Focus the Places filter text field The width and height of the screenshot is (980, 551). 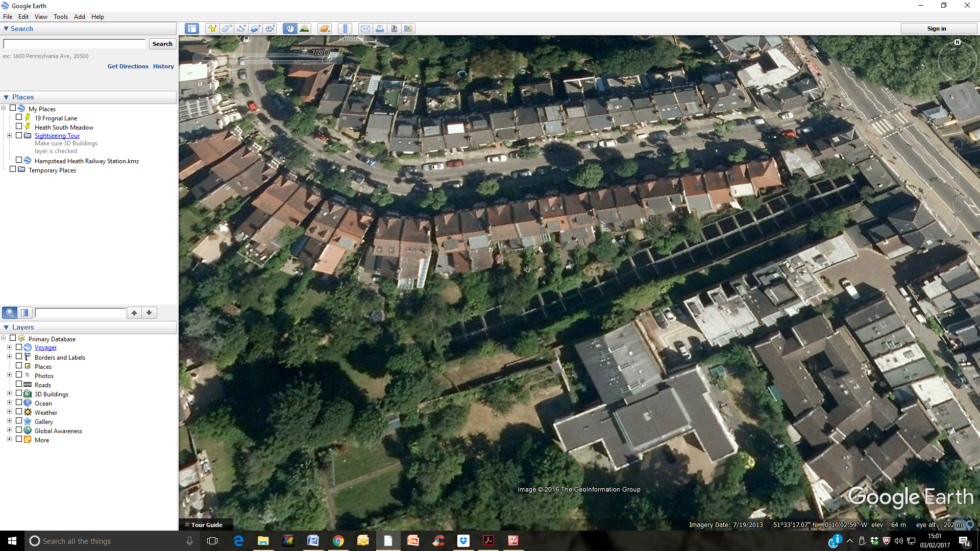pos(80,313)
